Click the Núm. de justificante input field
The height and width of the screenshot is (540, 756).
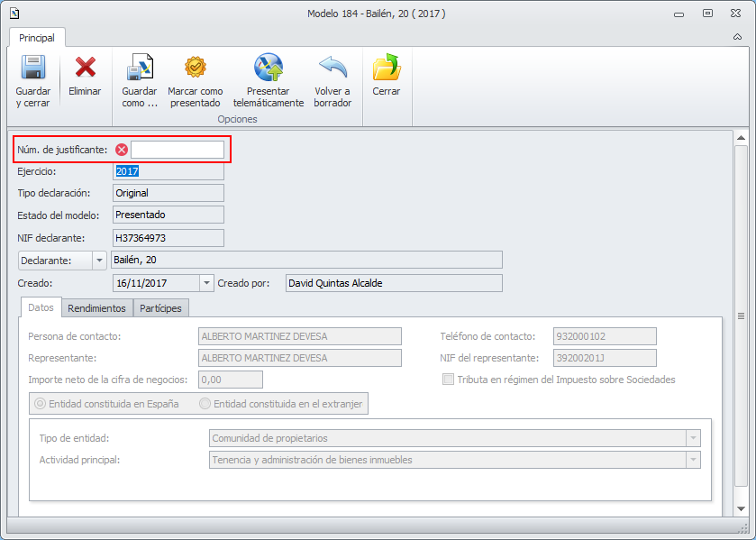pos(178,150)
